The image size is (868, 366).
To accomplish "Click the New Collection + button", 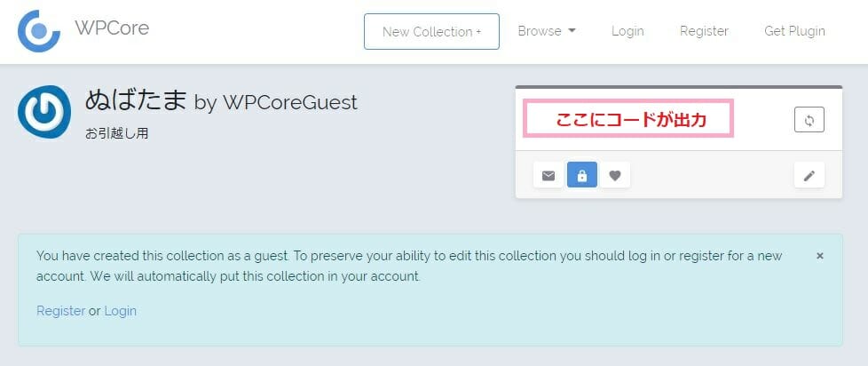I will pyautogui.click(x=432, y=32).
